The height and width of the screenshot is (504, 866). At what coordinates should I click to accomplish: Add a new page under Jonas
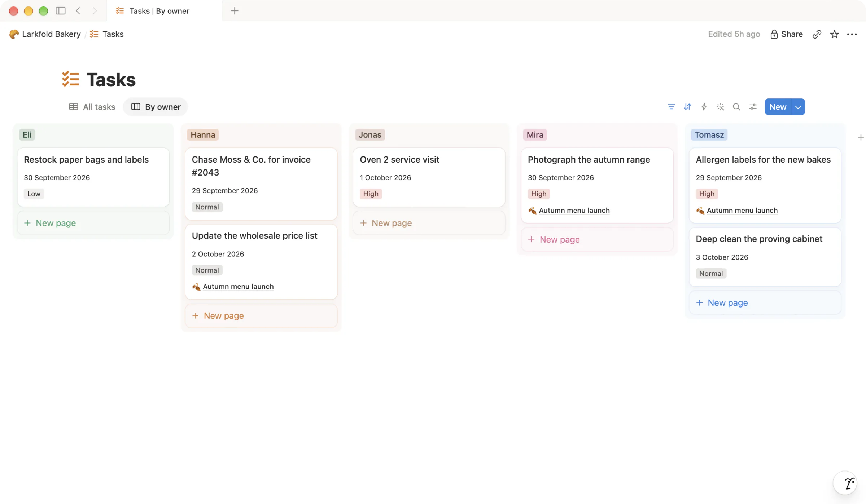pyautogui.click(x=429, y=223)
